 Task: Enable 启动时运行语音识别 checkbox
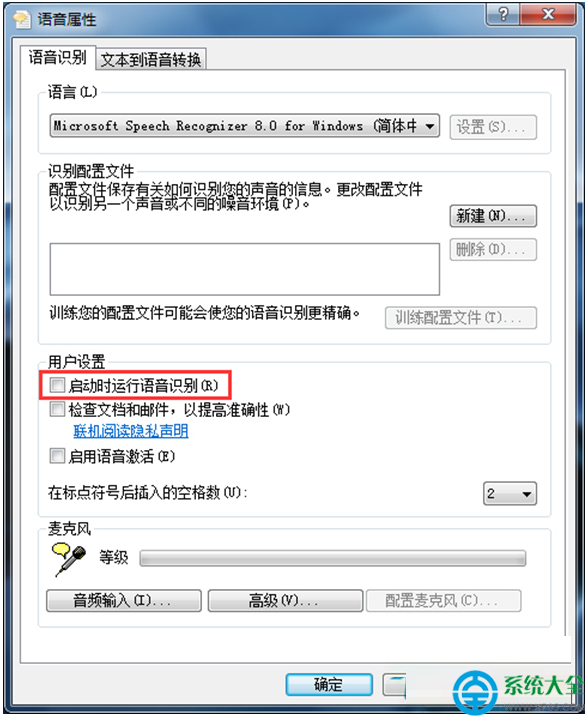pos(57,385)
